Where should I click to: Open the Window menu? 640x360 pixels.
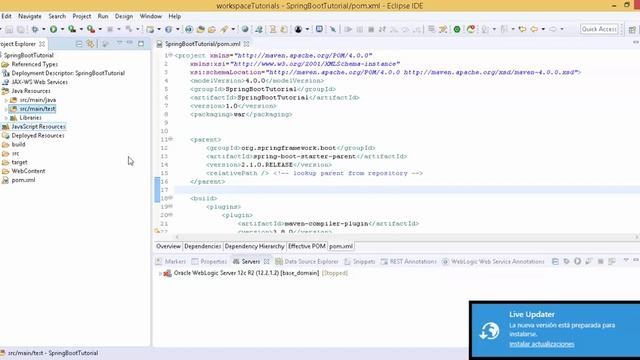(x=151, y=16)
